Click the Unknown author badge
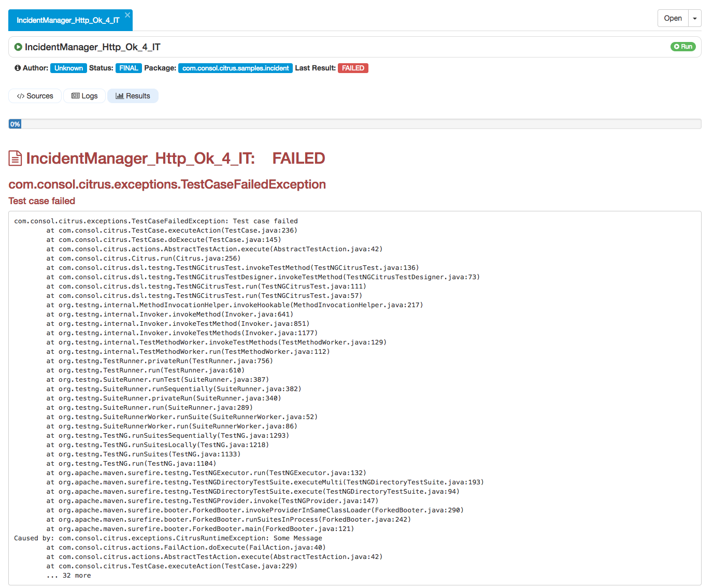Image resolution: width=713 pixels, height=588 pixels. coord(68,68)
